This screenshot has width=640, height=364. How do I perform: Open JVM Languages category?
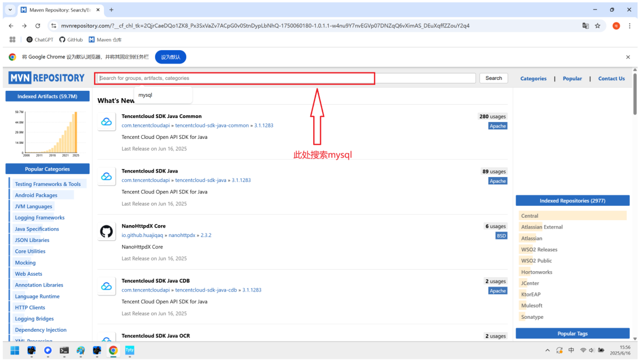pyautogui.click(x=33, y=206)
